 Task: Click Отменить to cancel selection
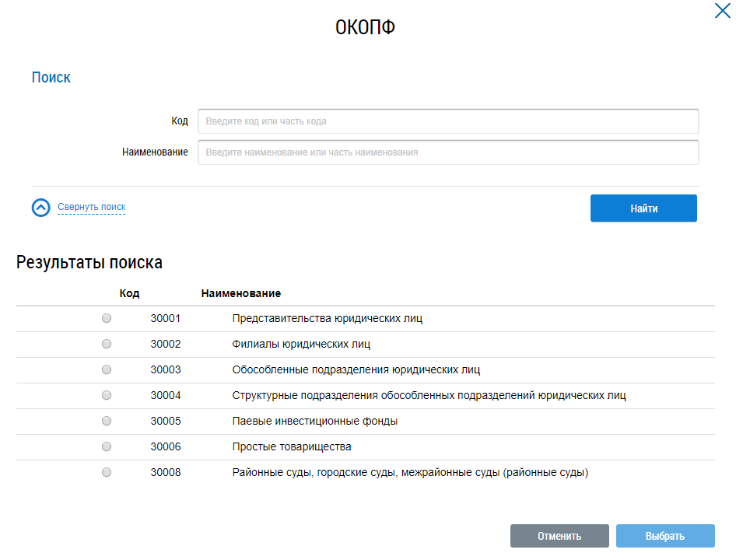click(x=559, y=536)
